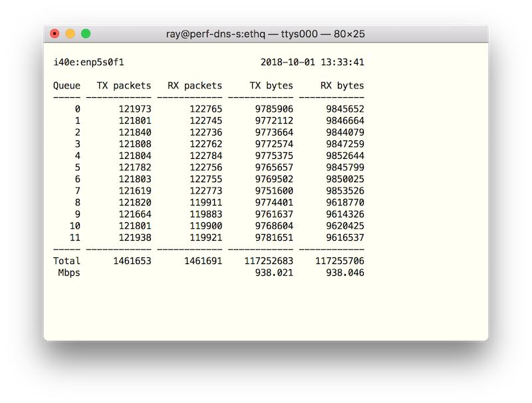The height and width of the screenshot is (403, 532).
Task: Click the Total row label
Action: (x=67, y=261)
